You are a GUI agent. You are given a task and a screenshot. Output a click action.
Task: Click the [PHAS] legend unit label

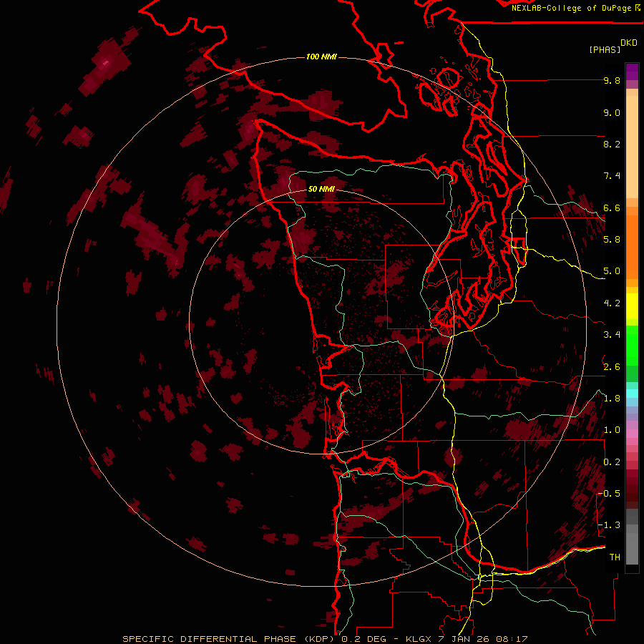click(x=605, y=49)
